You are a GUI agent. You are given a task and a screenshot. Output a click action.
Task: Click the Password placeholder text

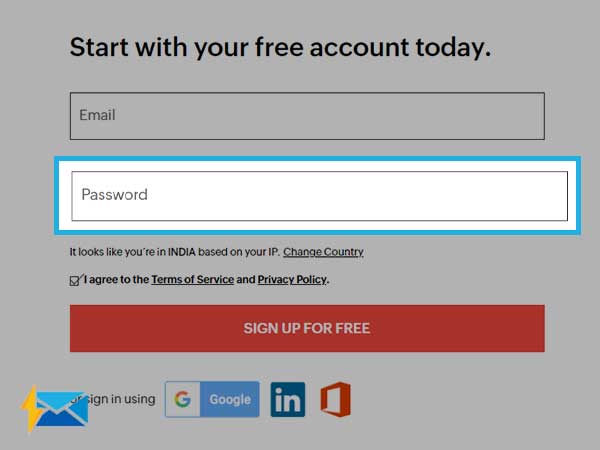pyautogui.click(x=114, y=194)
